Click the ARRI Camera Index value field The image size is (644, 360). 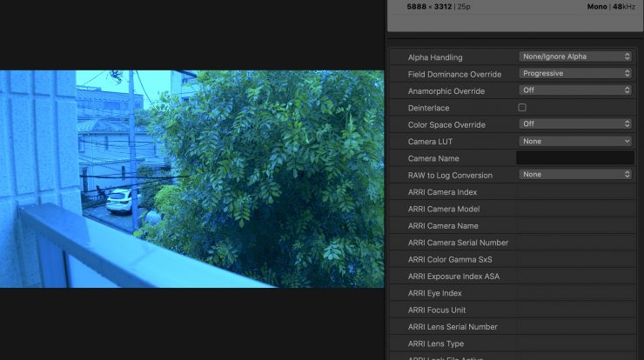tap(575, 192)
